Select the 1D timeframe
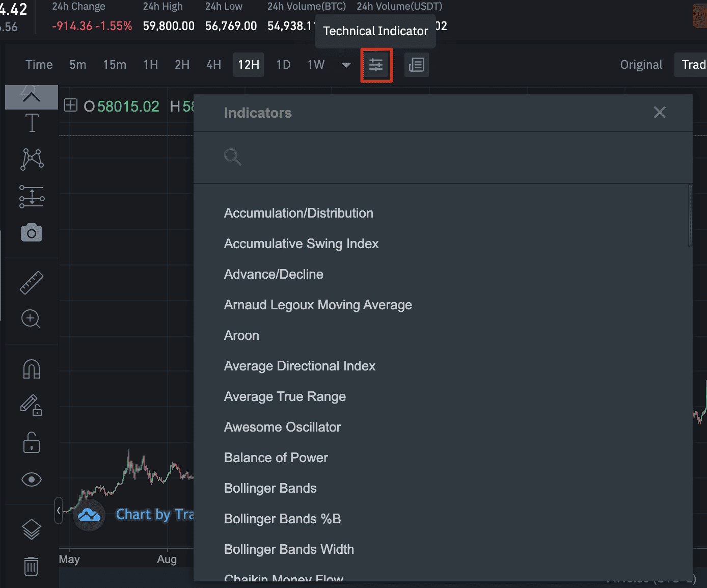Viewport: 707px width, 588px height. pos(283,65)
